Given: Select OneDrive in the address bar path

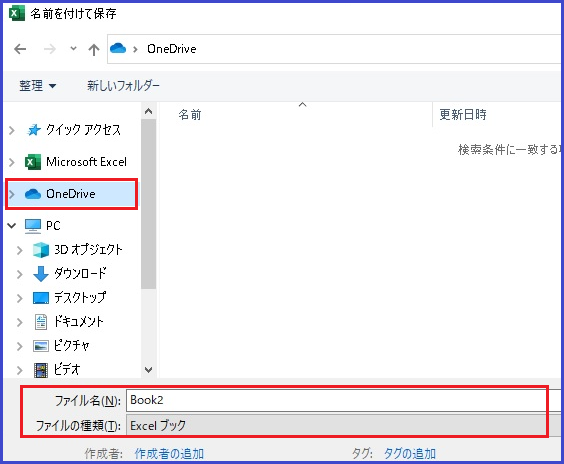Looking at the screenshot, I should (x=172, y=49).
